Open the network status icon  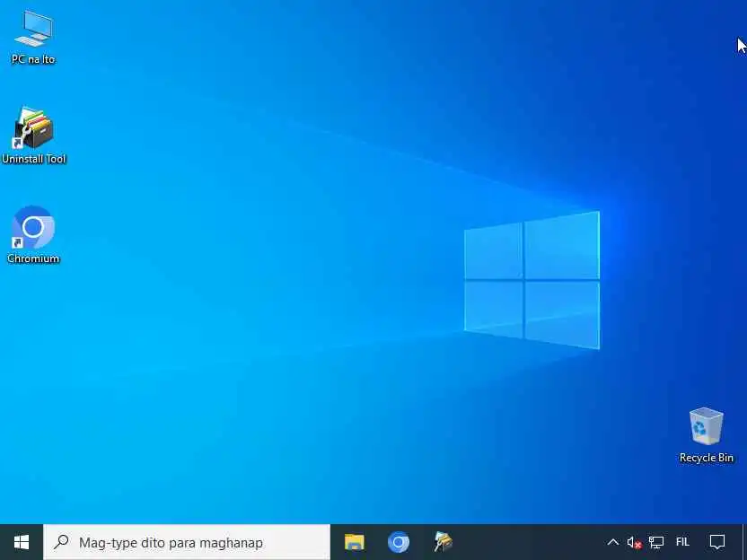(656, 542)
